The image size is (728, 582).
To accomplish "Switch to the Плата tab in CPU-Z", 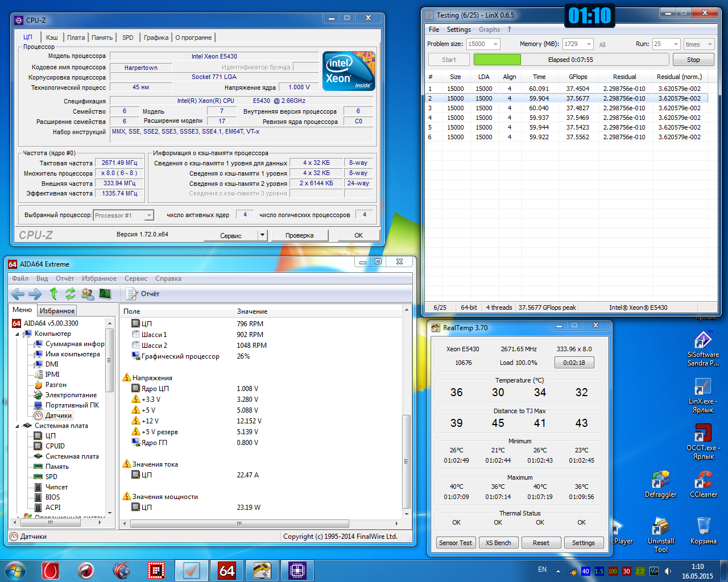I will click(x=76, y=38).
